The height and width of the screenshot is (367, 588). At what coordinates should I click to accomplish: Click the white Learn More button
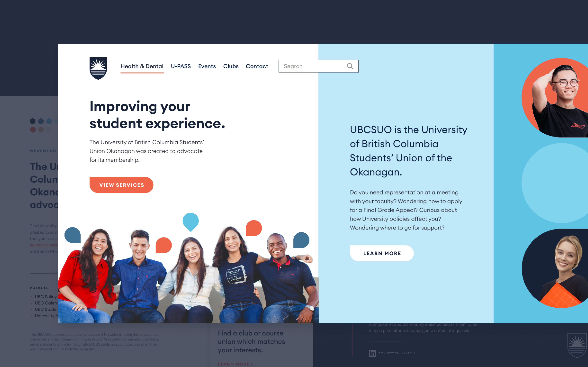(382, 253)
